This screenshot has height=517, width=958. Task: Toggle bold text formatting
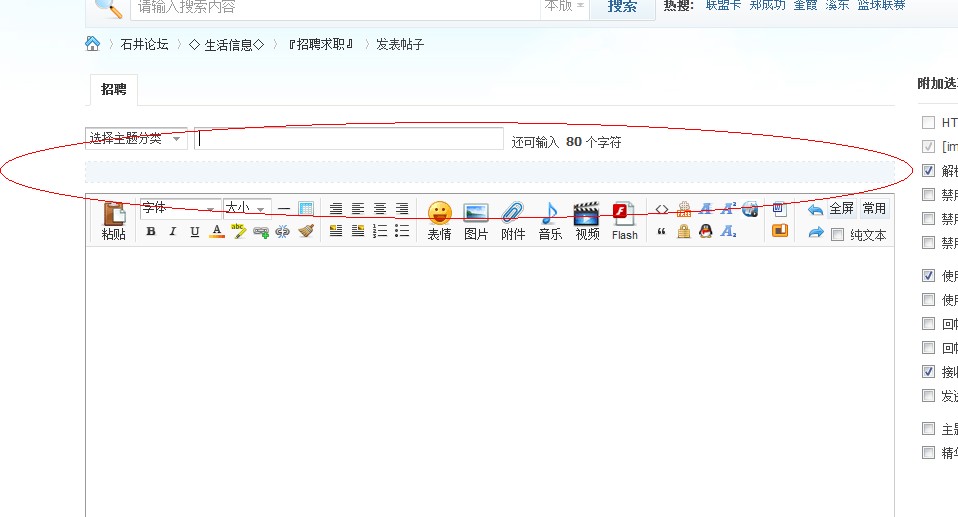151,231
